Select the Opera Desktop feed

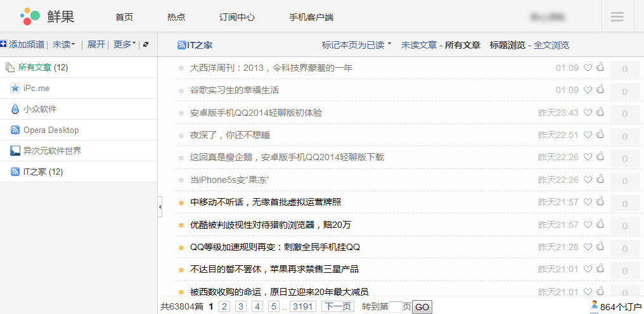point(51,130)
